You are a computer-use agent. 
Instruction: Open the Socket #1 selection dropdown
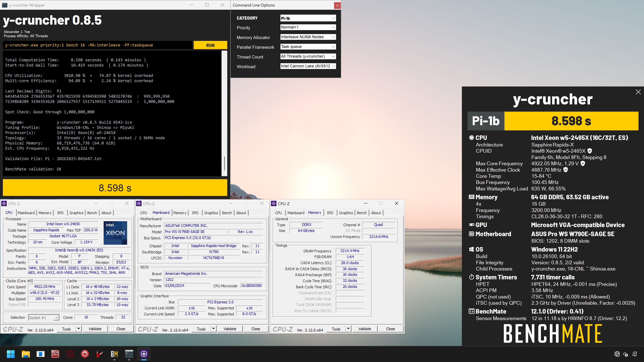click(44, 318)
